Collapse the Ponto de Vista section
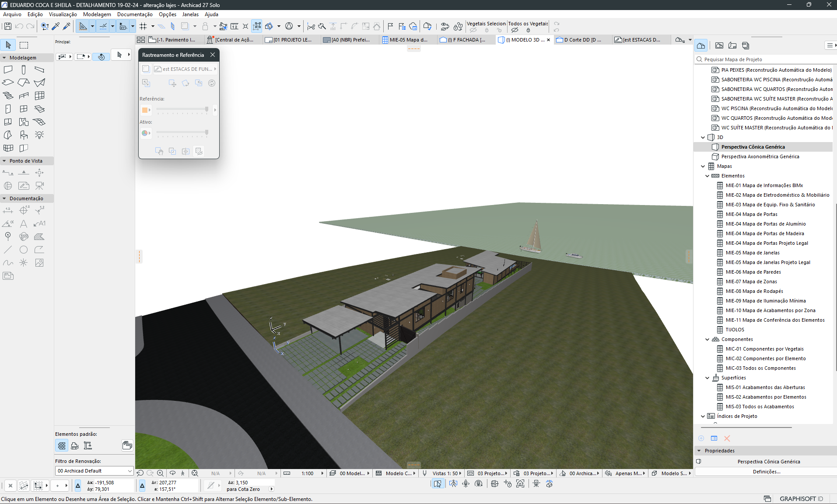The width and height of the screenshot is (837, 504). (x=4, y=161)
